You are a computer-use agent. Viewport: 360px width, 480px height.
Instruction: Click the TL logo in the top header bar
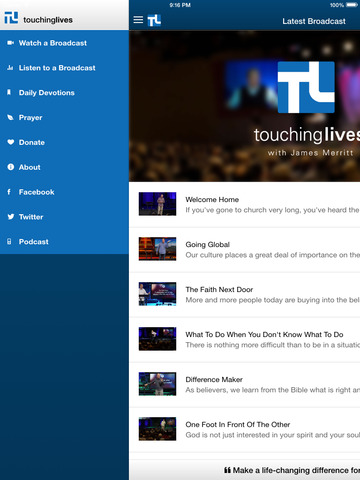tap(154, 20)
